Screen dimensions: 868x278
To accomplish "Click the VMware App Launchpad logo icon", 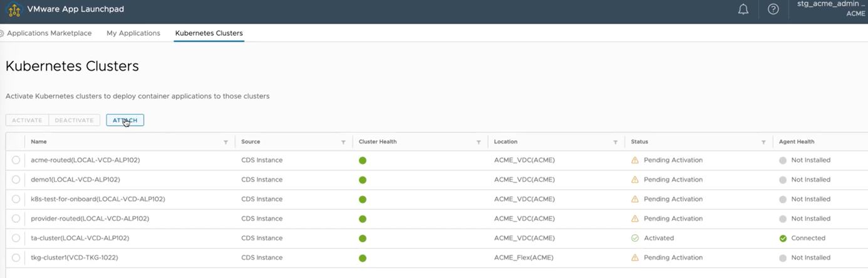I will tap(14, 11).
